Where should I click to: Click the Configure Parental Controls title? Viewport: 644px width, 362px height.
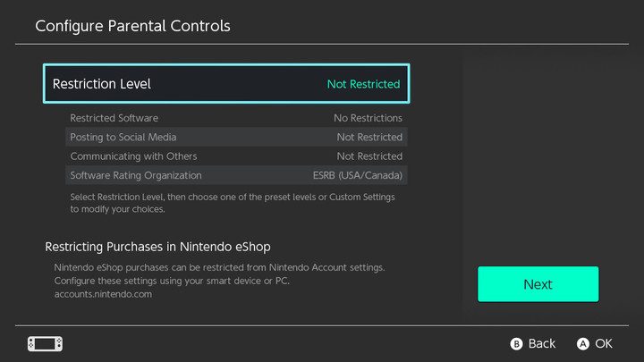(132, 26)
